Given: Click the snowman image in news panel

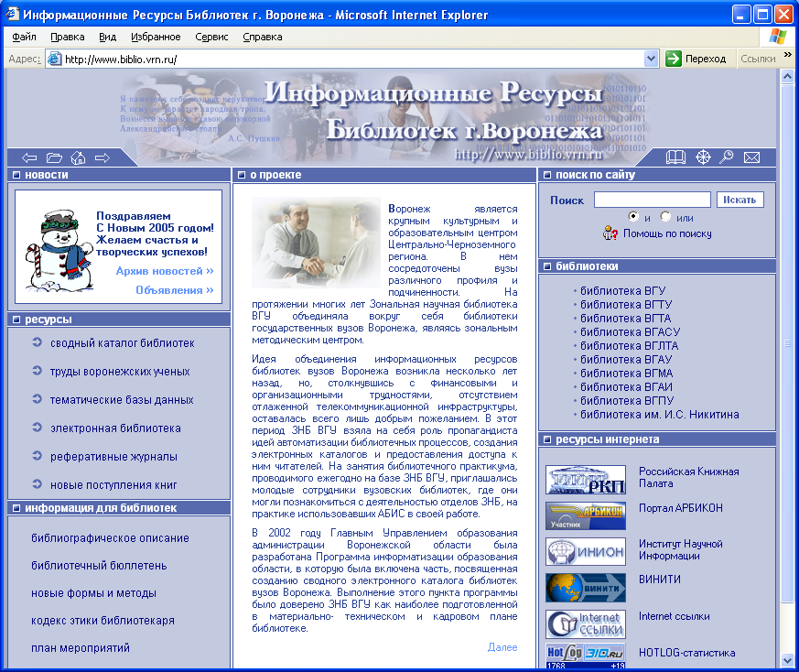Looking at the screenshot, I should 58,250.
